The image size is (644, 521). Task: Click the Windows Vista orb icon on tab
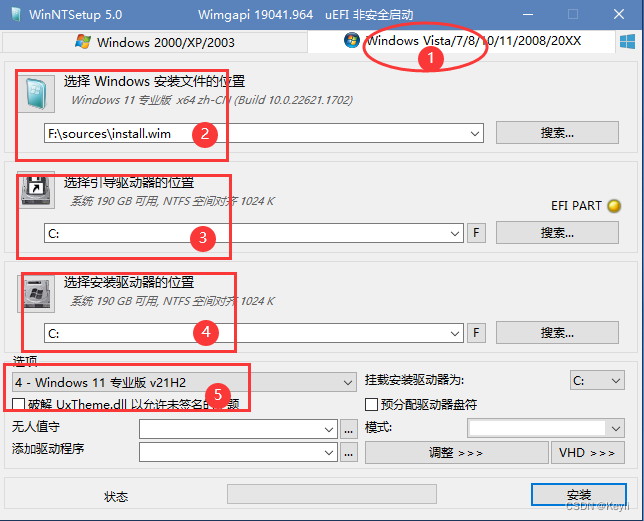352,41
